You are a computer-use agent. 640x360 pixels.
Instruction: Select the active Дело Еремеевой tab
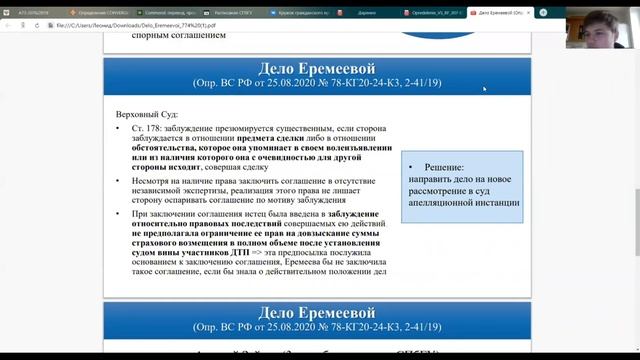pos(500,13)
